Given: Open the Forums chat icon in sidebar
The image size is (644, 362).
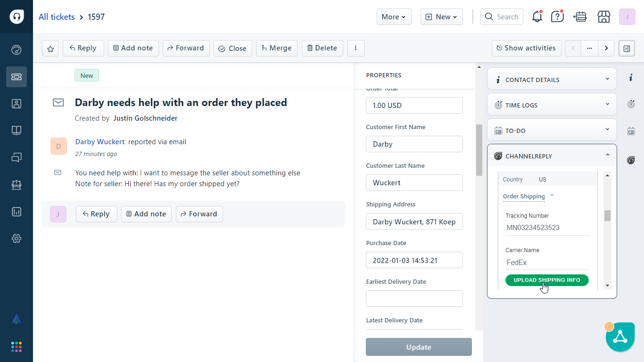Looking at the screenshot, I should click(17, 157).
